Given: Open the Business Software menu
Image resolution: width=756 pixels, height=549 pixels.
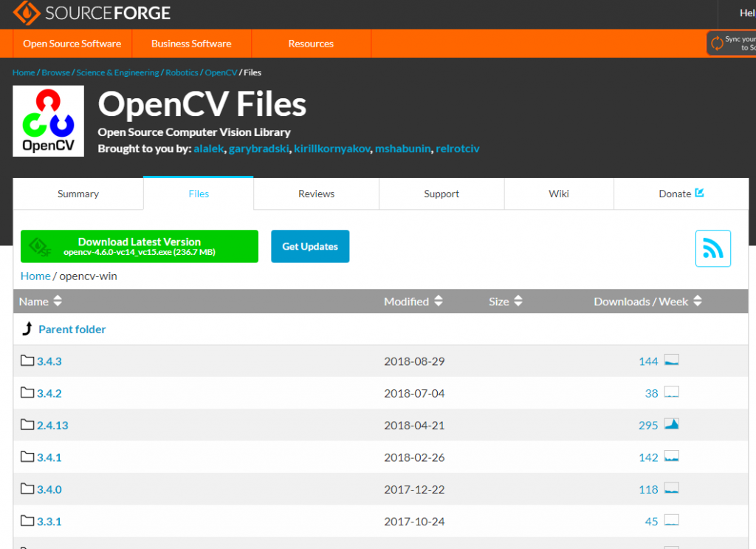Looking at the screenshot, I should tap(191, 44).
